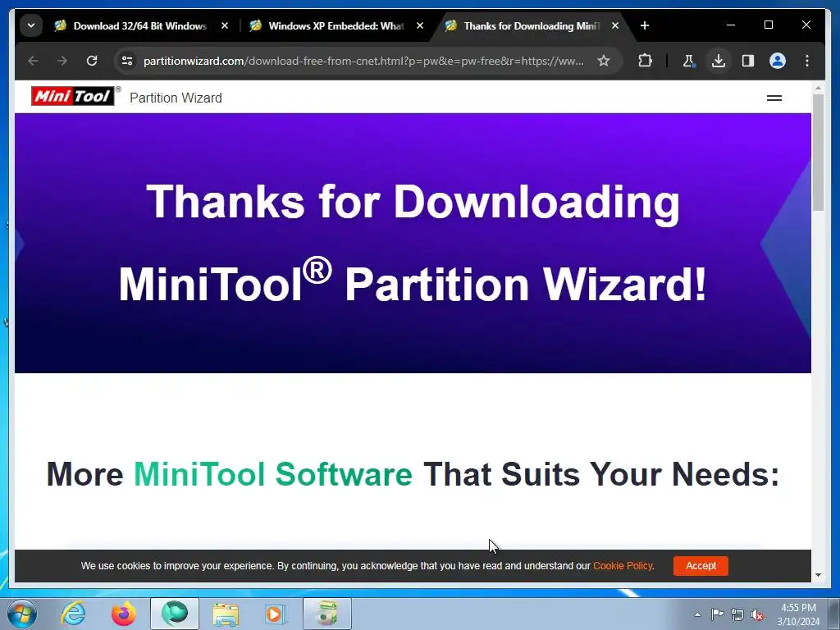Bookmark this page with star icon

point(604,61)
